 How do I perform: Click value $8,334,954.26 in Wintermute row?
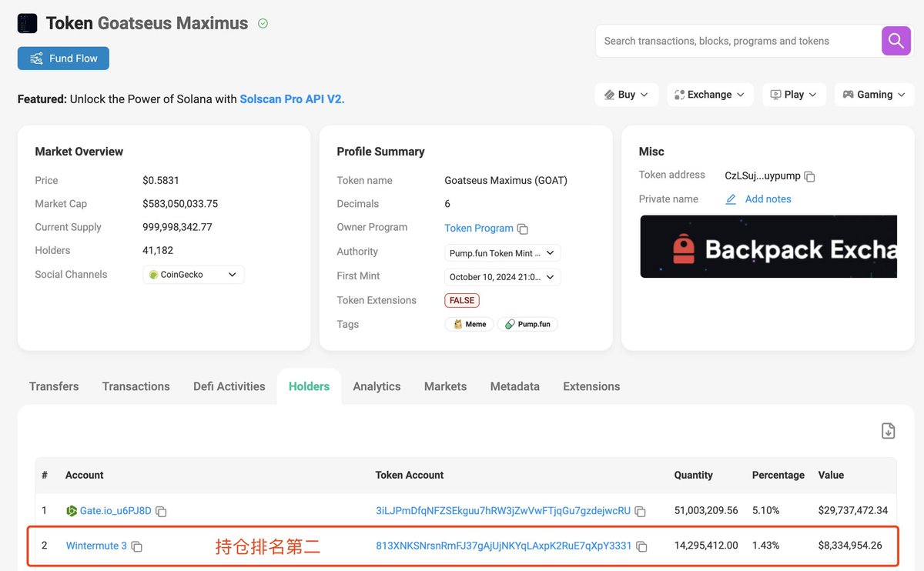point(850,546)
